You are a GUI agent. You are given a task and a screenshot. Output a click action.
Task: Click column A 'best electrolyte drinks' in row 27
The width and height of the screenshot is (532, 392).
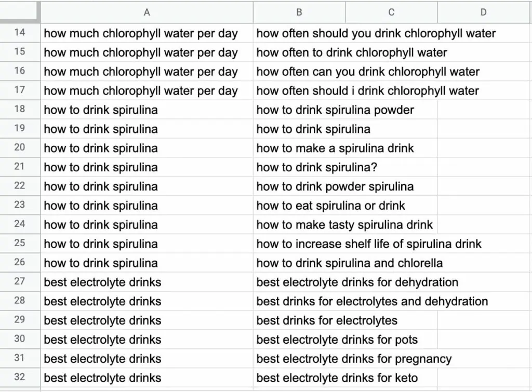(x=147, y=282)
